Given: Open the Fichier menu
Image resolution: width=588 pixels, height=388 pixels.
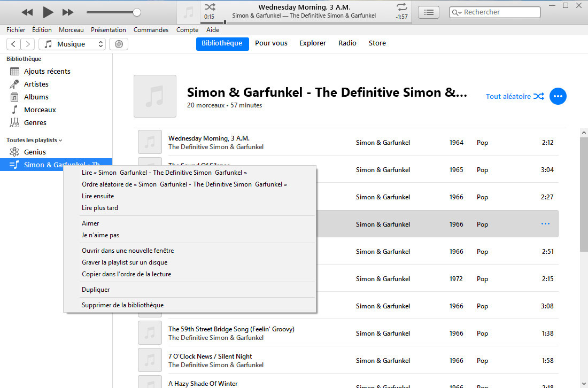Looking at the screenshot, I should point(16,30).
